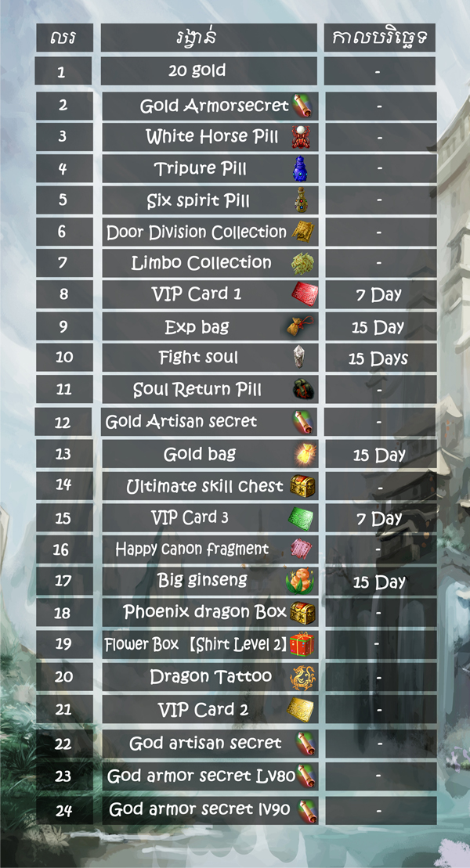The image size is (470, 868).
Task: Click the Ultimate skill chest icon
Action: (x=302, y=486)
